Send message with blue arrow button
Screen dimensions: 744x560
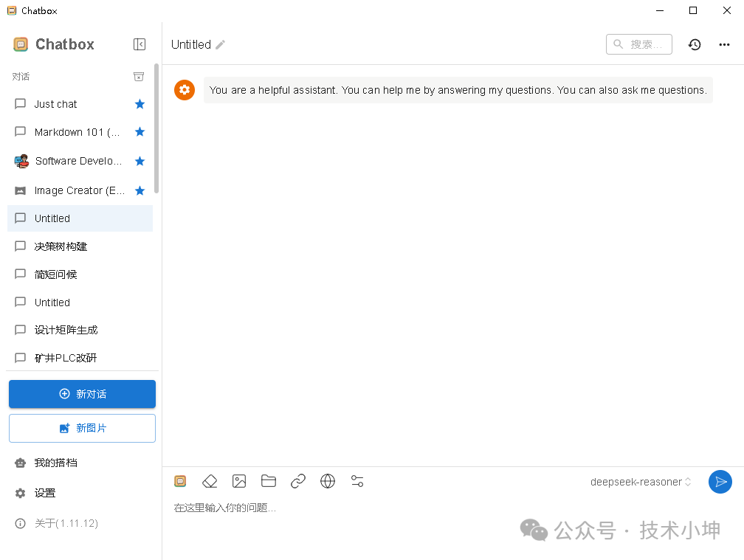(720, 482)
